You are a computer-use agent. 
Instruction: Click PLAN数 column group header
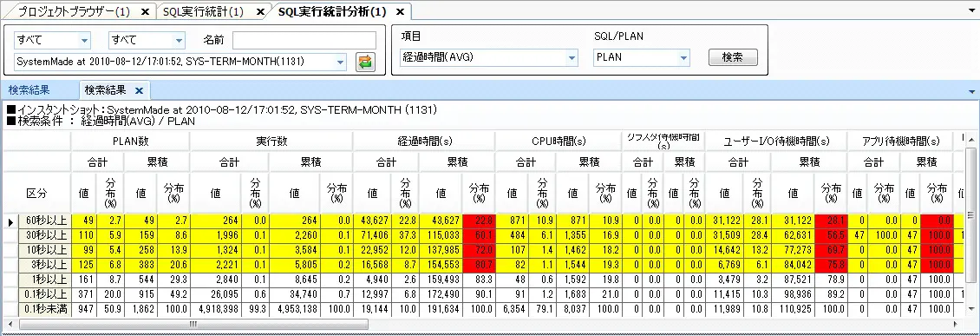click(x=130, y=142)
